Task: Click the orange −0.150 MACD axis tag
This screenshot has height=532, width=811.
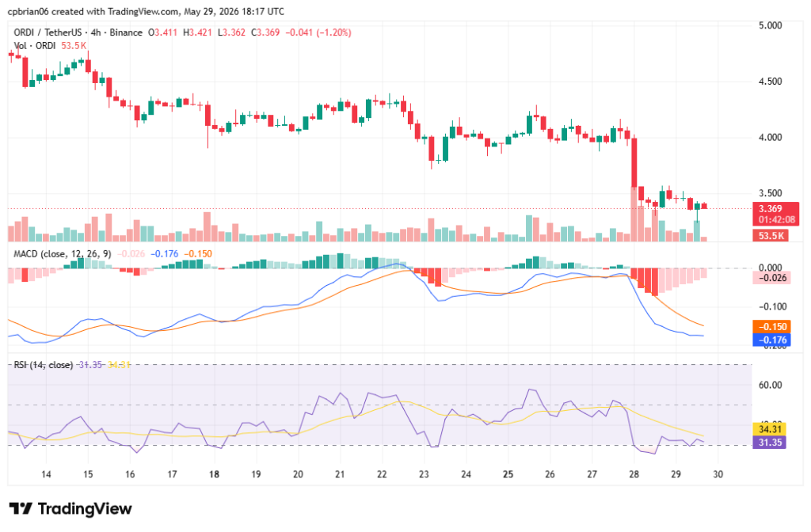Action: (771, 327)
